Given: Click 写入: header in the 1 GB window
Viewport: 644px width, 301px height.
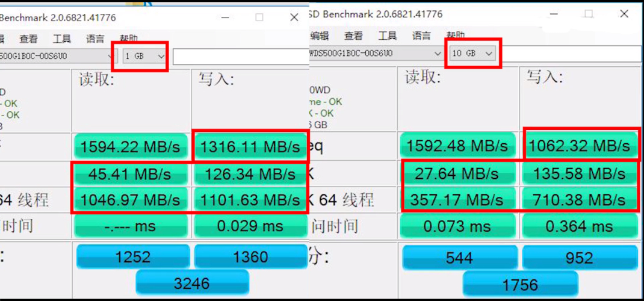Looking at the screenshot, I should tap(217, 79).
